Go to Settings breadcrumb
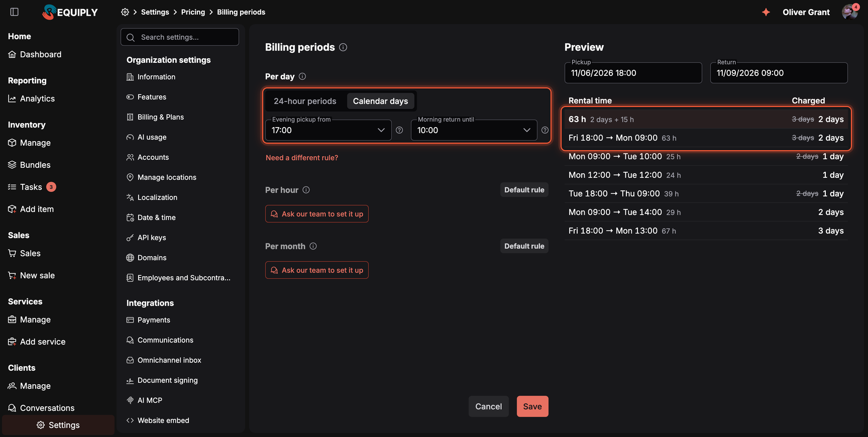 click(155, 12)
